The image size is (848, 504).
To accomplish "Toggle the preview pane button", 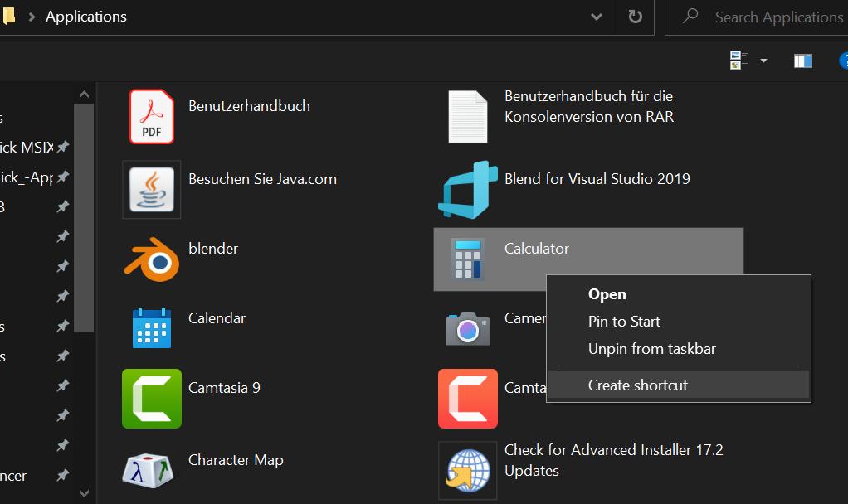I will pyautogui.click(x=802, y=61).
